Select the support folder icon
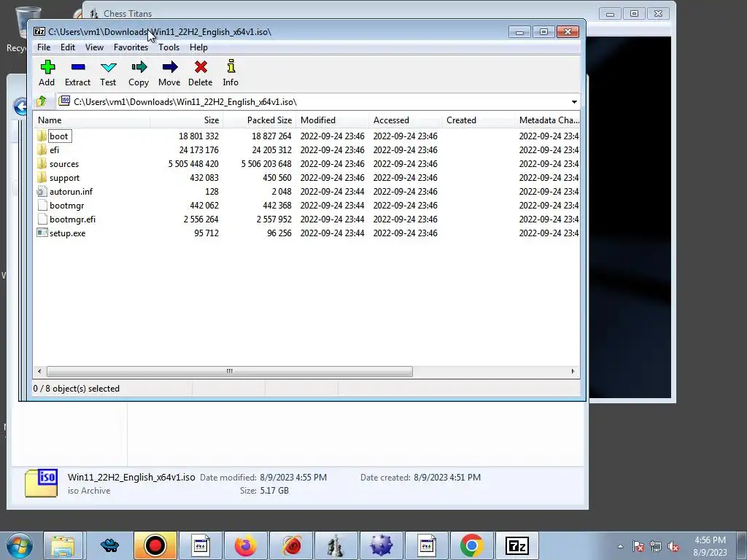 (x=42, y=178)
